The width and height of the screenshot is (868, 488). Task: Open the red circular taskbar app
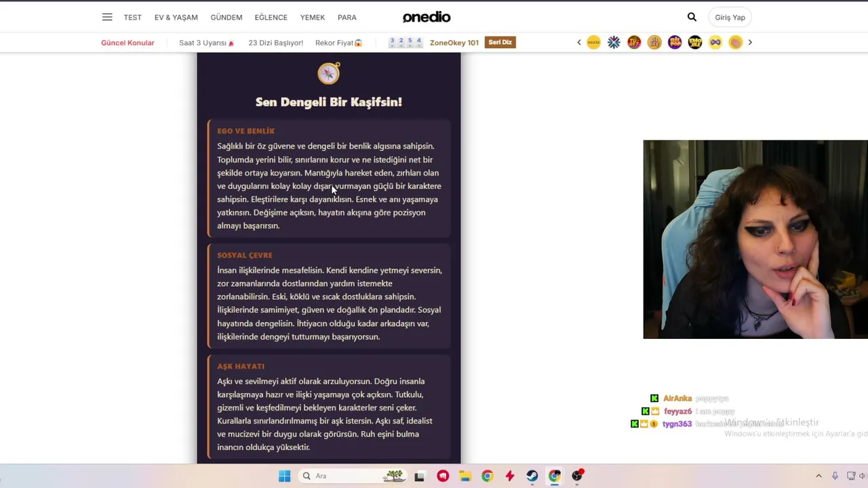[443, 476]
